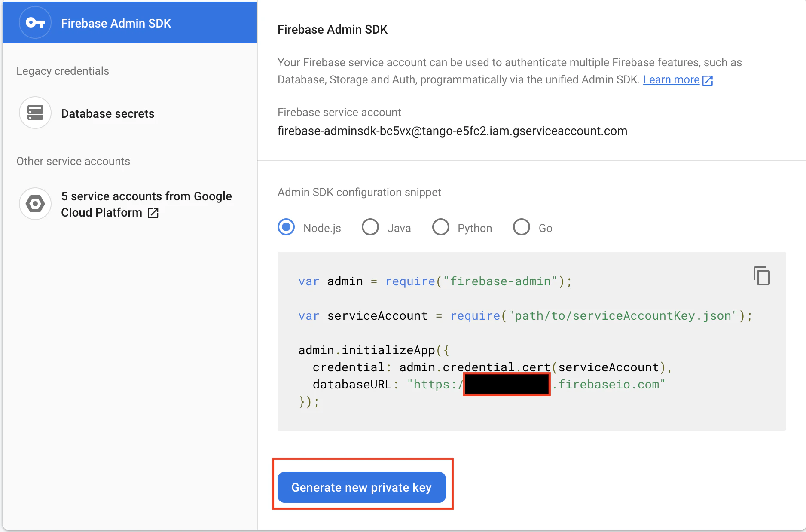Viewport: 806px width, 532px height.
Task: Select the Node.js radio button
Action: point(286,227)
